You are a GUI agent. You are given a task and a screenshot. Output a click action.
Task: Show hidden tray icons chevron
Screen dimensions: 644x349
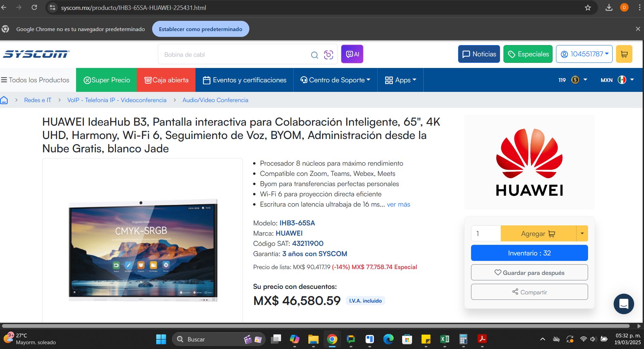click(543, 339)
